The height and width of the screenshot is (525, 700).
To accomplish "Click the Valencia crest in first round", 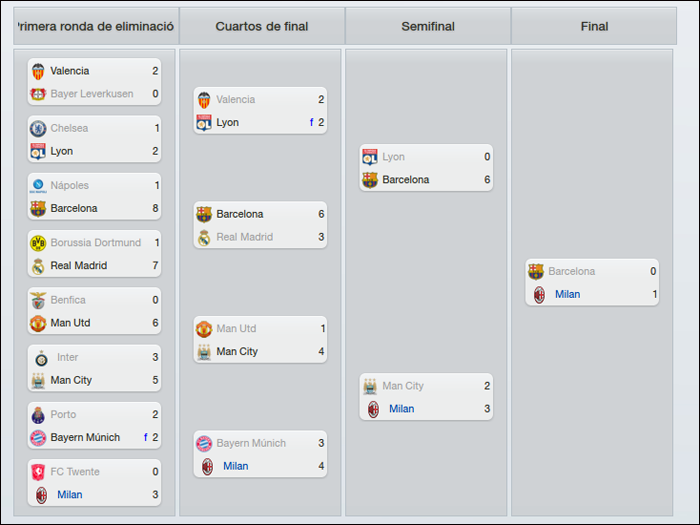I will tap(38, 71).
